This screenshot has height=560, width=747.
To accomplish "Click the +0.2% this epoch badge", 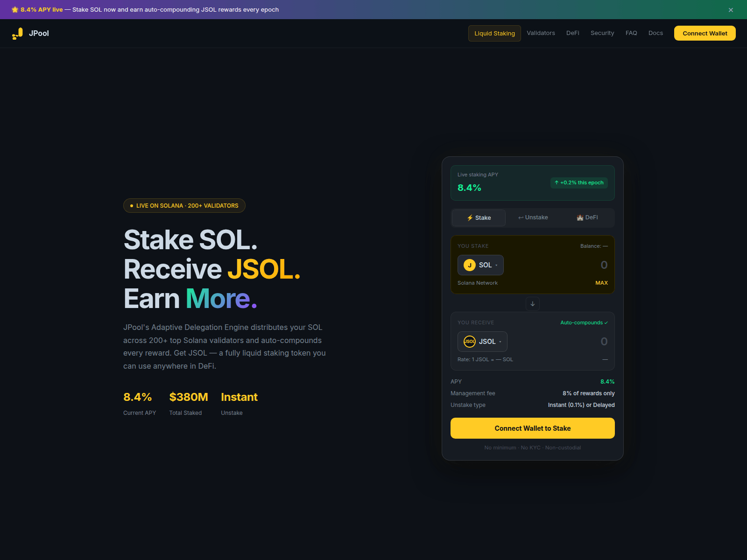I will [x=579, y=182].
